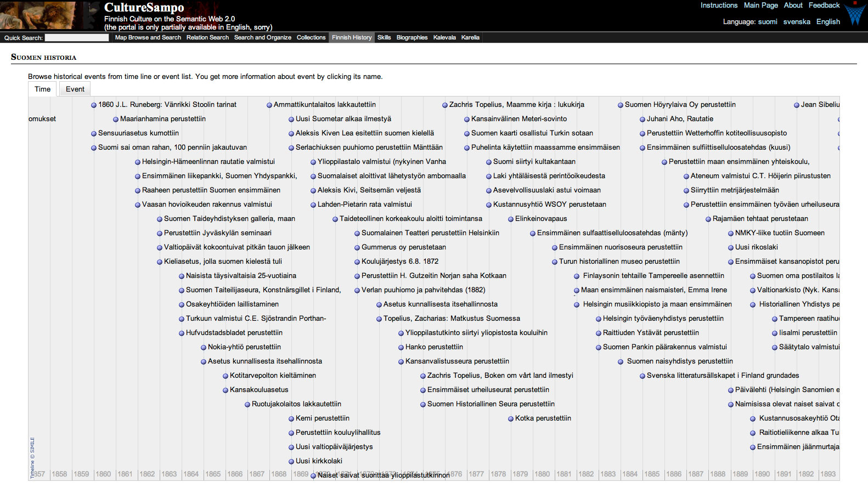Open event 'Uusi valtiopäiväjärjestys'
The image size is (868, 499).
334,447
